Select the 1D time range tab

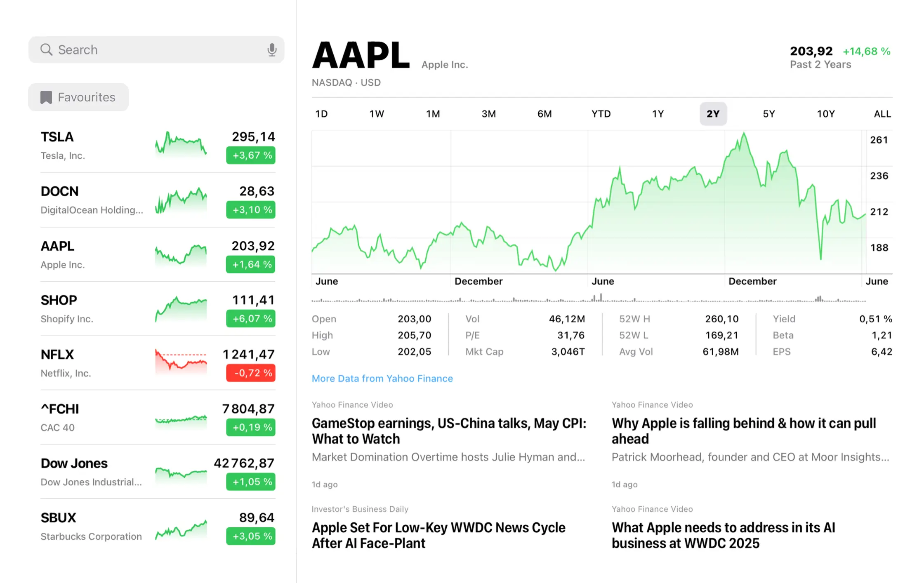pyautogui.click(x=321, y=114)
